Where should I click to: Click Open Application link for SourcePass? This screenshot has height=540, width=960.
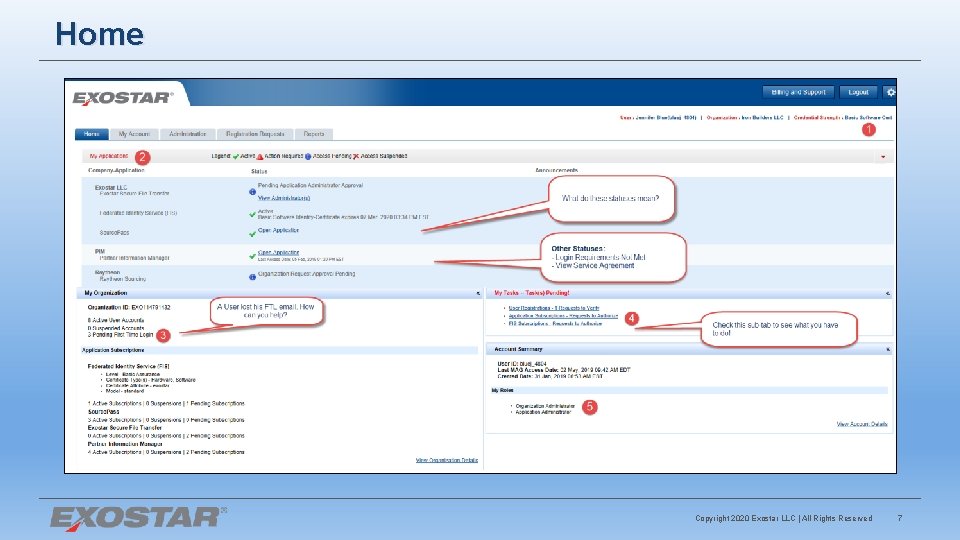coord(279,231)
